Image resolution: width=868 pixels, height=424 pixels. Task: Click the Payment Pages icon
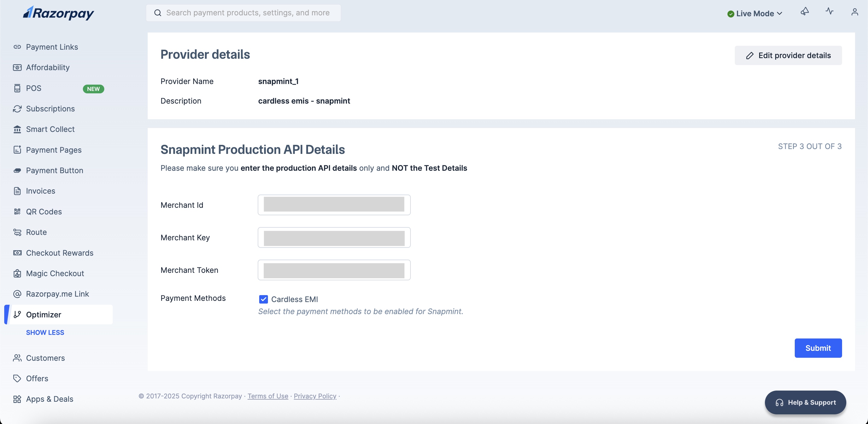point(17,150)
